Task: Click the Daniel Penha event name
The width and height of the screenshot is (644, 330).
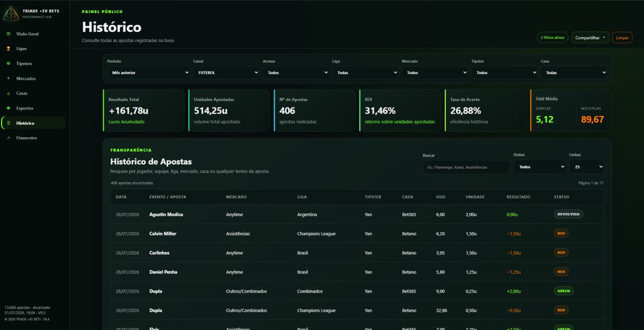Action: point(163,272)
